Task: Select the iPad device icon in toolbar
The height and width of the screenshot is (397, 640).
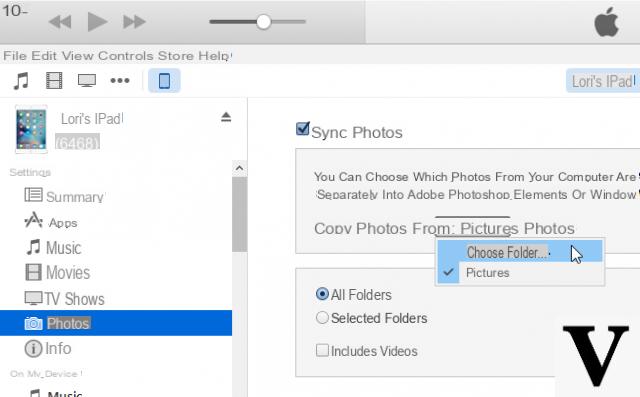Action: [x=164, y=80]
